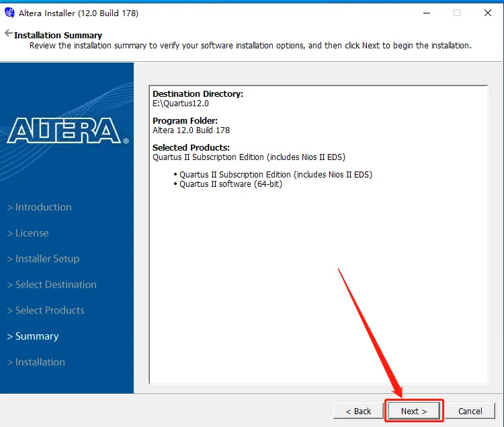Viewport: 504px width, 427px height.
Task: Select the License step in sidebar
Action: [28, 233]
